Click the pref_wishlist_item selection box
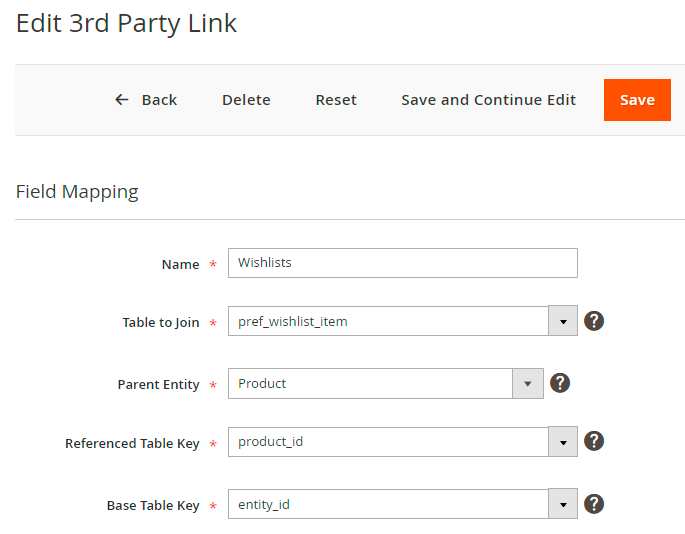 [388, 321]
